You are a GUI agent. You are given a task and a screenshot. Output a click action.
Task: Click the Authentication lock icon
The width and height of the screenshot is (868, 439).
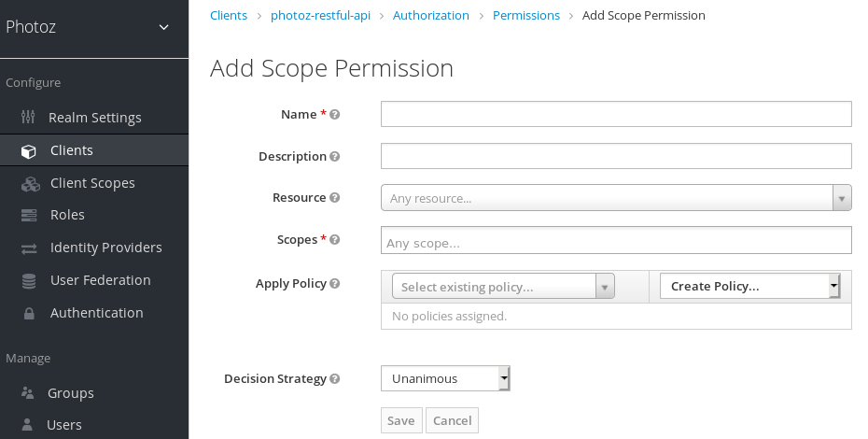pos(29,314)
